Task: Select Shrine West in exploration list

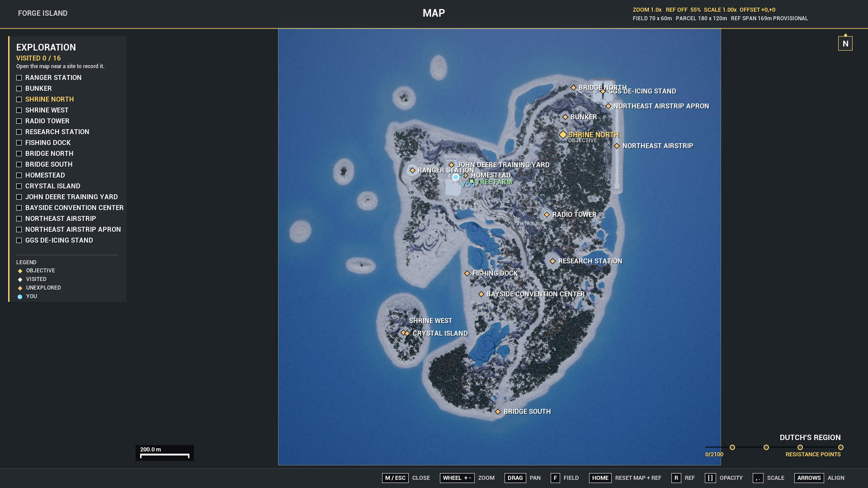Action: (x=47, y=110)
